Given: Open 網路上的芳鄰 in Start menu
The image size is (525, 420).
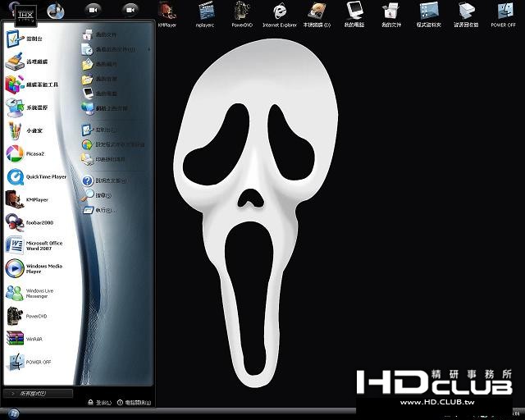Looking at the screenshot, I should click(x=104, y=108).
